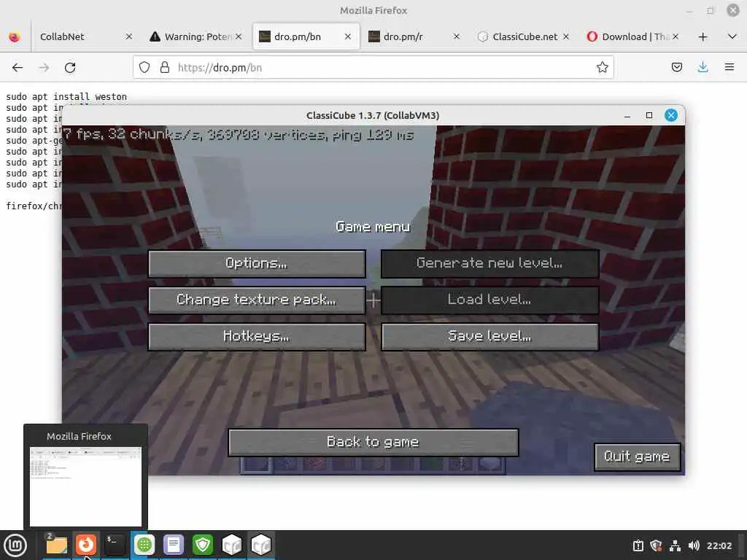Go back in Firefox
Screen dimensions: 747x560
tap(18, 68)
